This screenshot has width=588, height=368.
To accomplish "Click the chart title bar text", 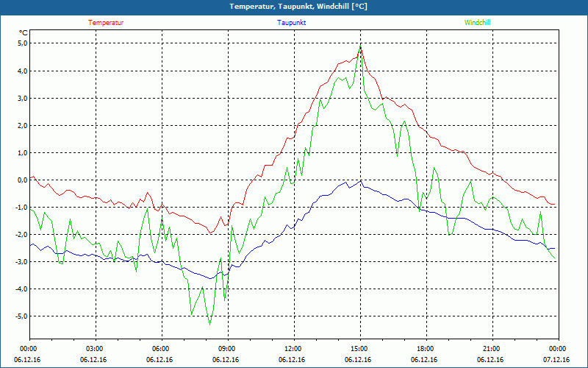I will [x=298, y=7].
